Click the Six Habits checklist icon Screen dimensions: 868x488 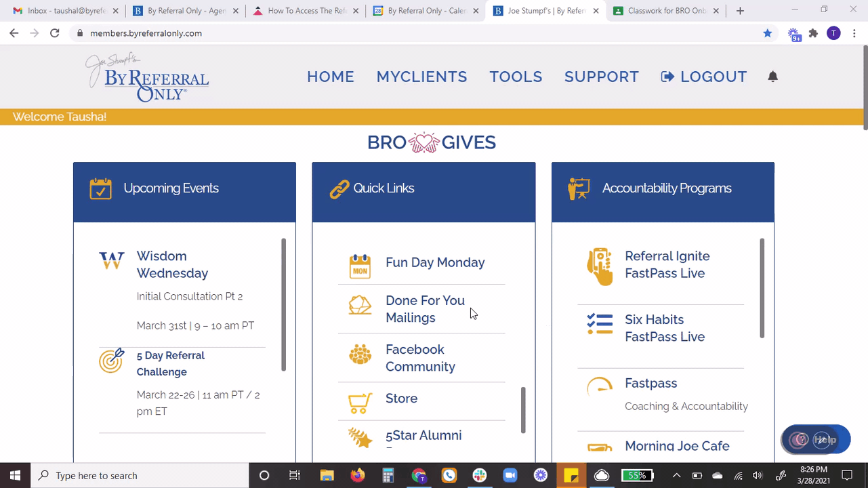600,324
